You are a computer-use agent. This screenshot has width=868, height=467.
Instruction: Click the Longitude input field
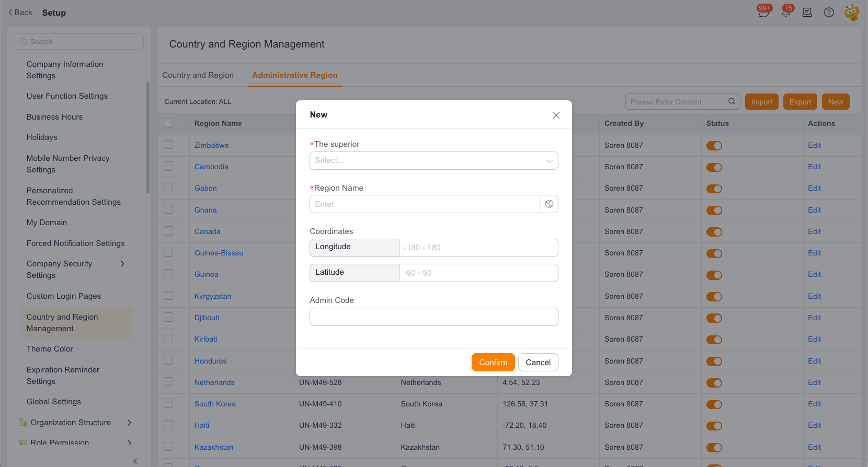478,248
